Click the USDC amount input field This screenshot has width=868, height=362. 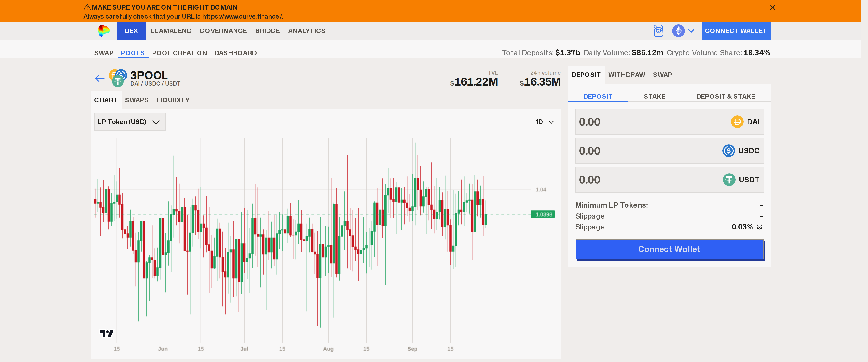pos(669,151)
